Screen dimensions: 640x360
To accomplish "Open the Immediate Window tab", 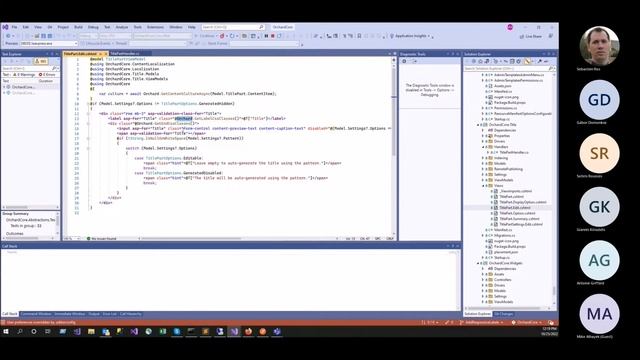I will point(69,314).
